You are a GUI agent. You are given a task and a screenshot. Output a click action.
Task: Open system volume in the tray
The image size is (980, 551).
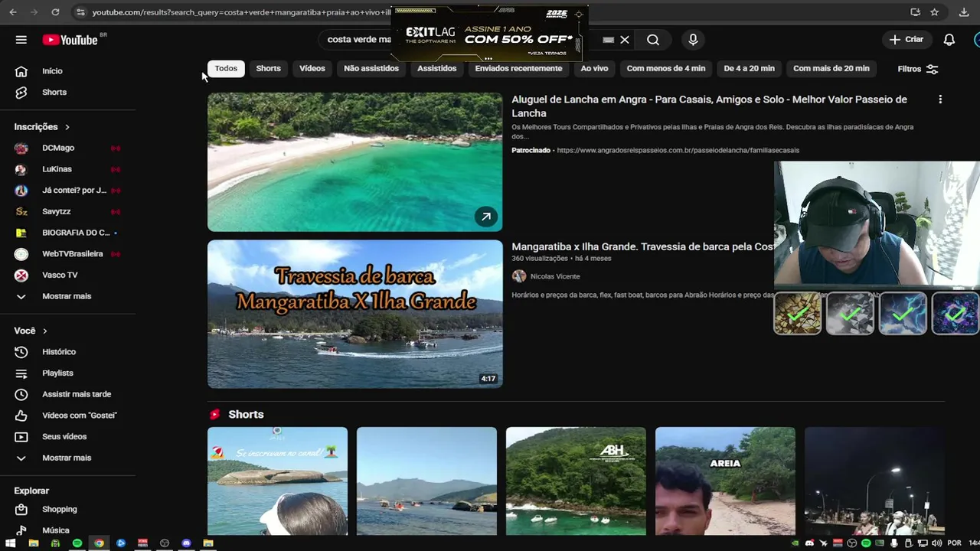[936, 543]
